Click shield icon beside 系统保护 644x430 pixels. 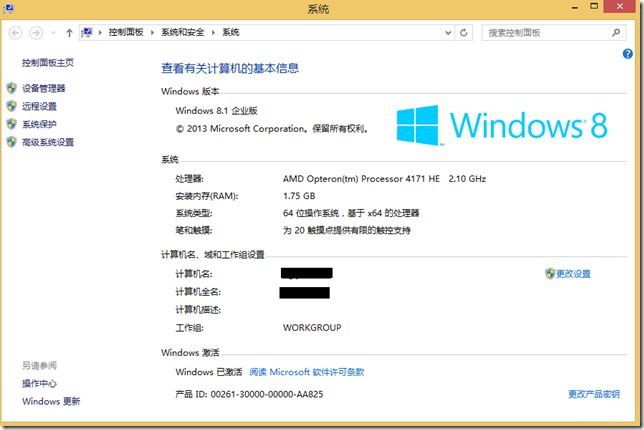coord(12,124)
